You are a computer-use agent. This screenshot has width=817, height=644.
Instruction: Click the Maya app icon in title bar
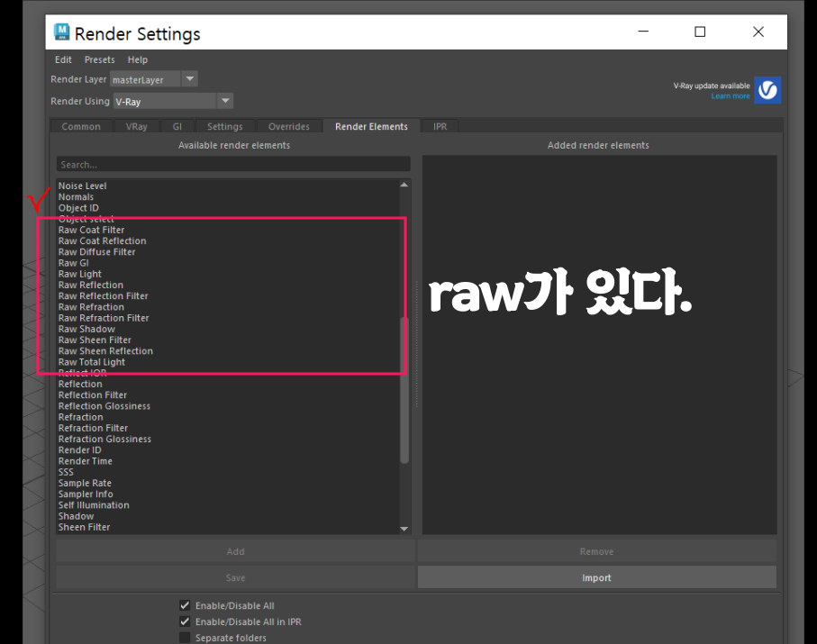61,32
